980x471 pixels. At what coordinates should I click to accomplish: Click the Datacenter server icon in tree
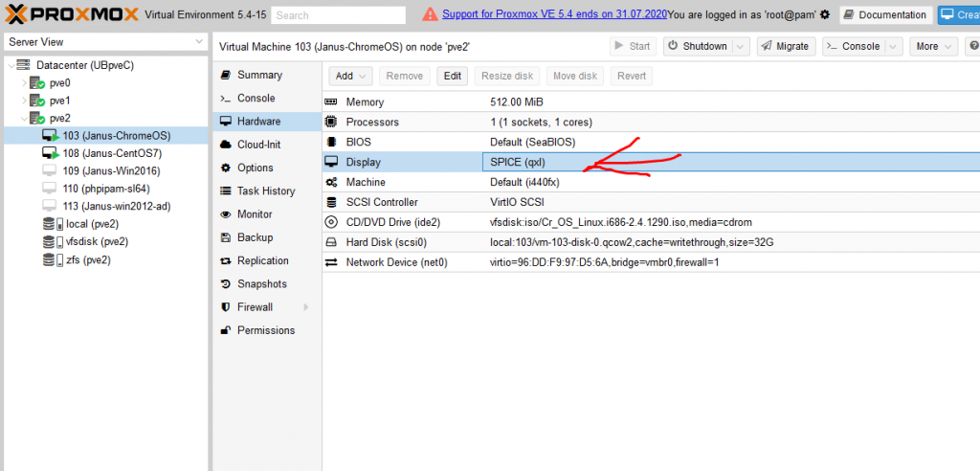tap(24, 65)
